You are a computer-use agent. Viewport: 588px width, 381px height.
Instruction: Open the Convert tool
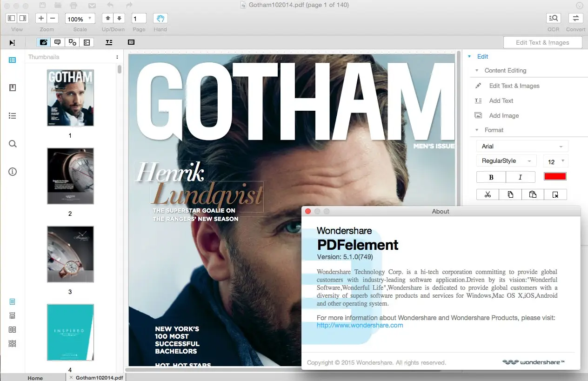[575, 18]
